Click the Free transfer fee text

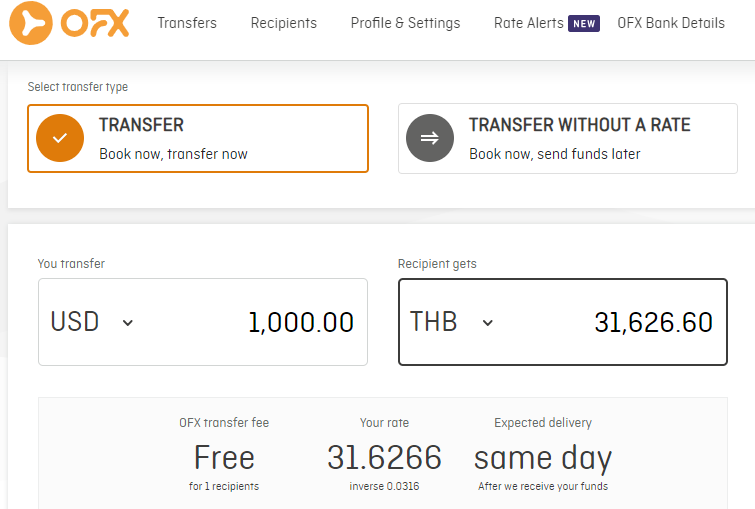point(224,457)
